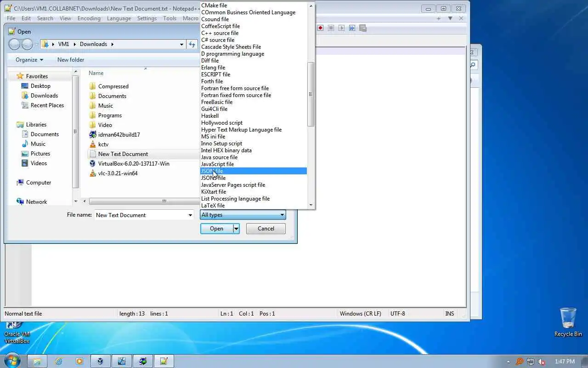Click the breadcrumb arrow after VM1
The width and height of the screenshot is (588, 368).
(74, 44)
